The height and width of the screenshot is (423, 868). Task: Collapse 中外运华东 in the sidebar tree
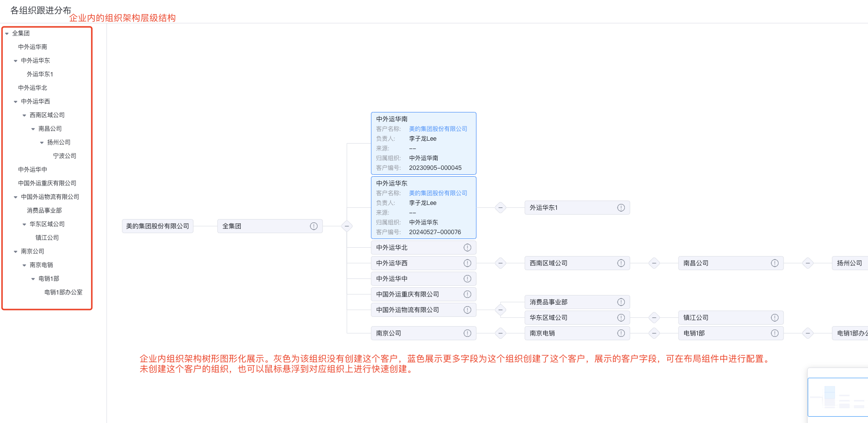point(16,61)
